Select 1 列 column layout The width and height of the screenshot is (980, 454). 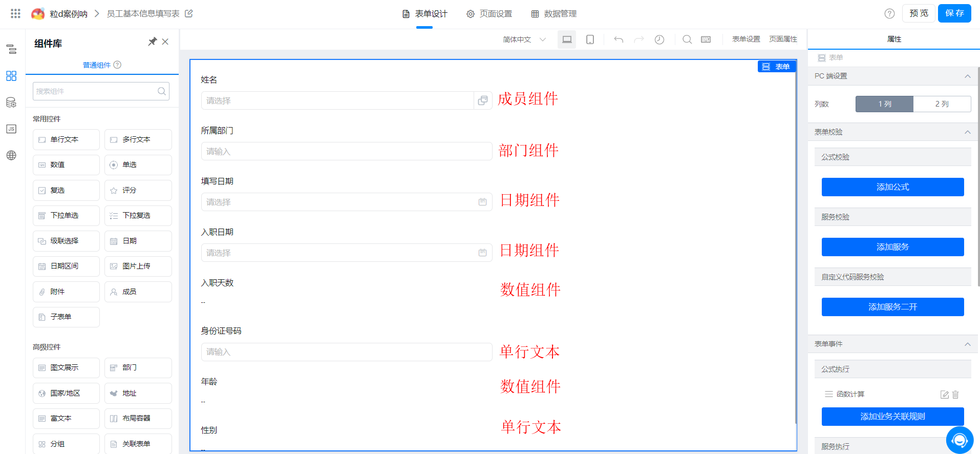(x=884, y=104)
